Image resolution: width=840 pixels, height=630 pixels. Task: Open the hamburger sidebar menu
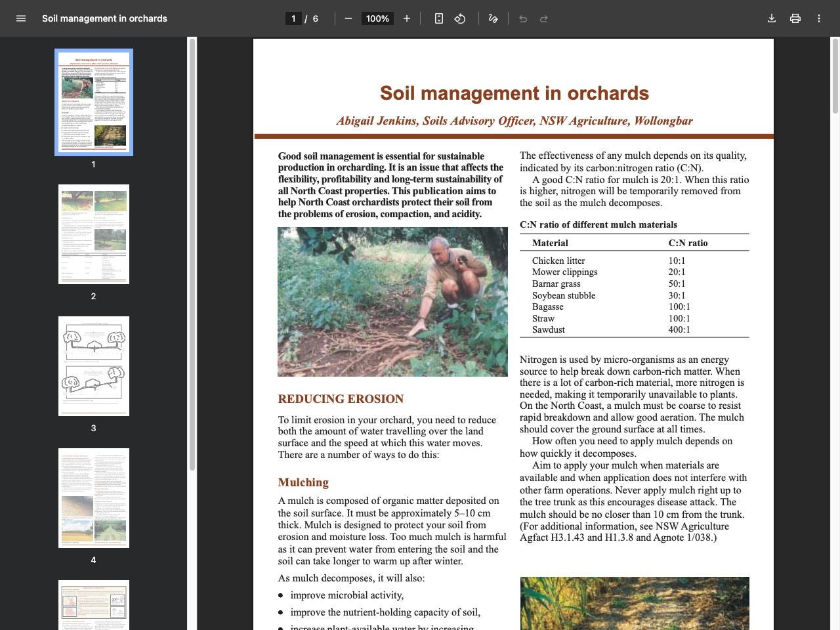coord(21,18)
